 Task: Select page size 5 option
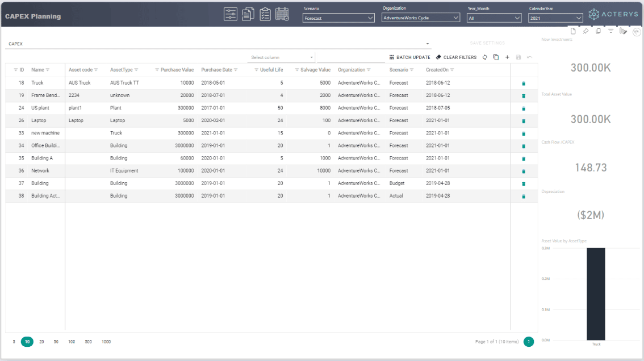[x=14, y=342]
